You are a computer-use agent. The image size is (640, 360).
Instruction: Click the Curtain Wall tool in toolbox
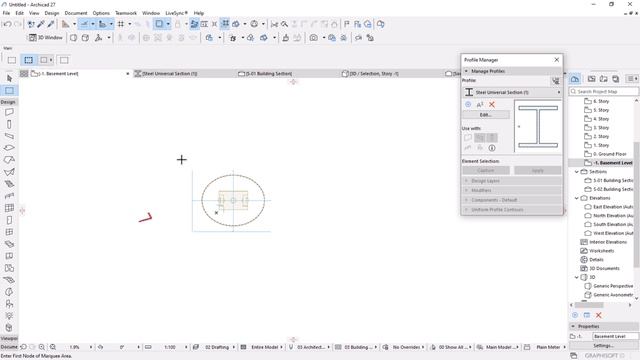pos(9,208)
